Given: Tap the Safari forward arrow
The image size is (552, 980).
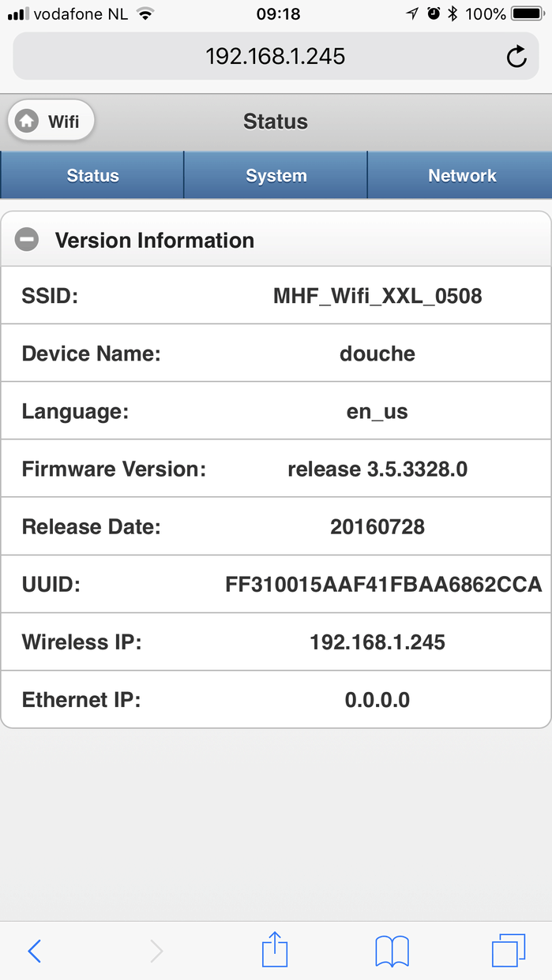Looking at the screenshot, I should point(156,951).
